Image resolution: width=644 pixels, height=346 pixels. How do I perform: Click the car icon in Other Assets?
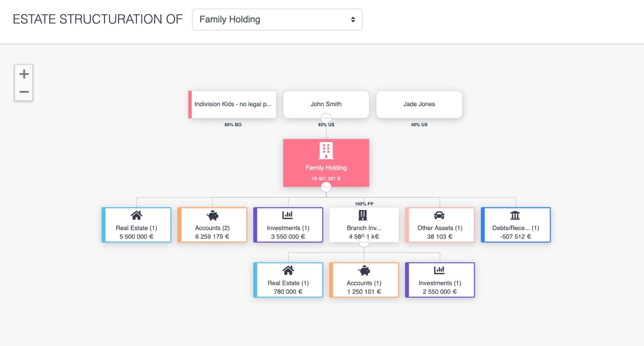point(439,215)
